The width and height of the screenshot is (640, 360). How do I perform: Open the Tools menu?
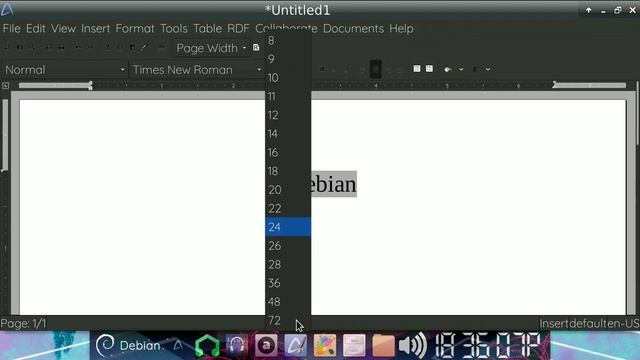coord(174,29)
